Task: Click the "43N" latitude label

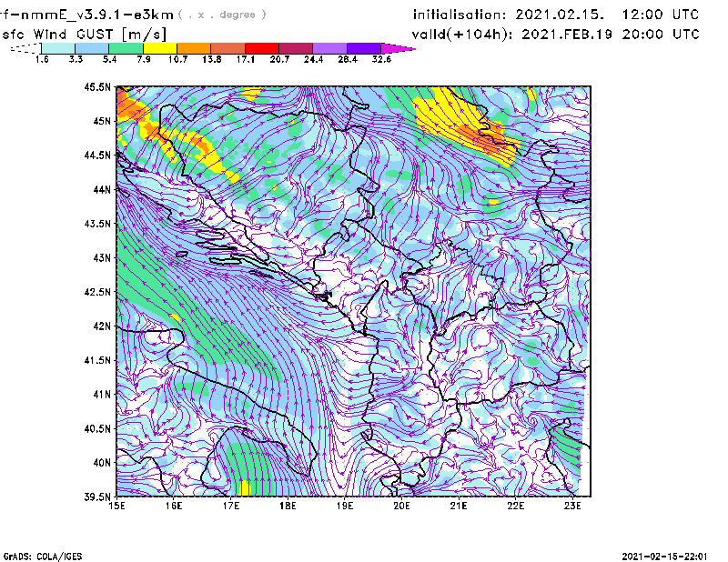Action: [x=102, y=257]
